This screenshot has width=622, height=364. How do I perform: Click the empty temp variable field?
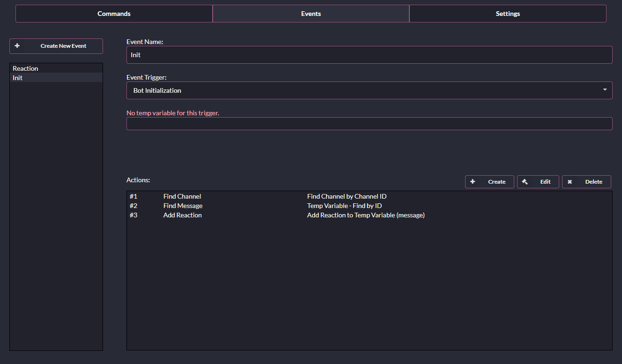(x=369, y=123)
